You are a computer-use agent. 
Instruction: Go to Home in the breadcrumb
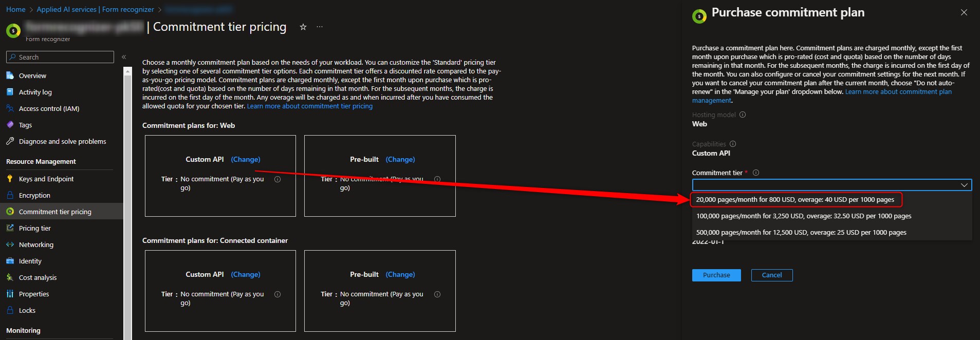coord(16,9)
